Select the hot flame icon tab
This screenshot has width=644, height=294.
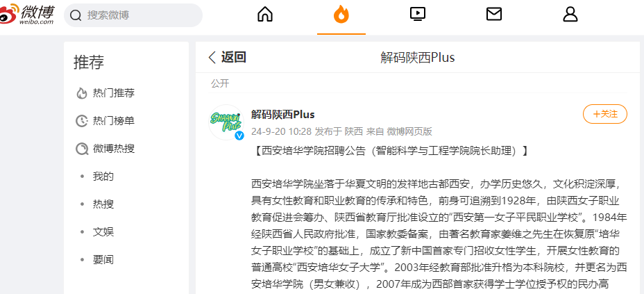point(341,15)
